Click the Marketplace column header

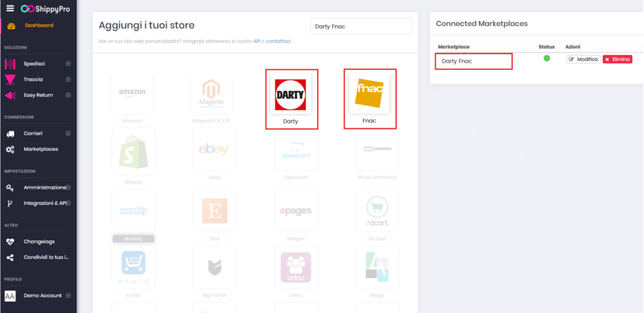pyautogui.click(x=453, y=47)
